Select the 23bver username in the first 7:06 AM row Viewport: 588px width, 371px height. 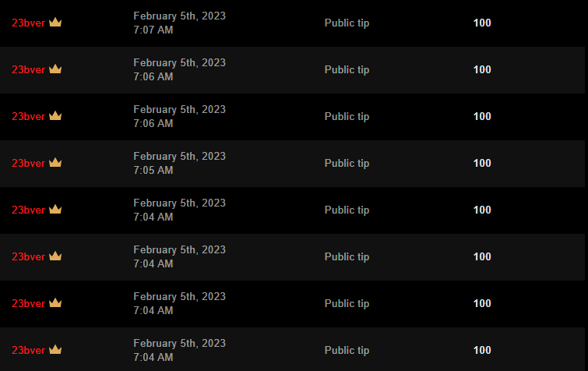(28, 70)
